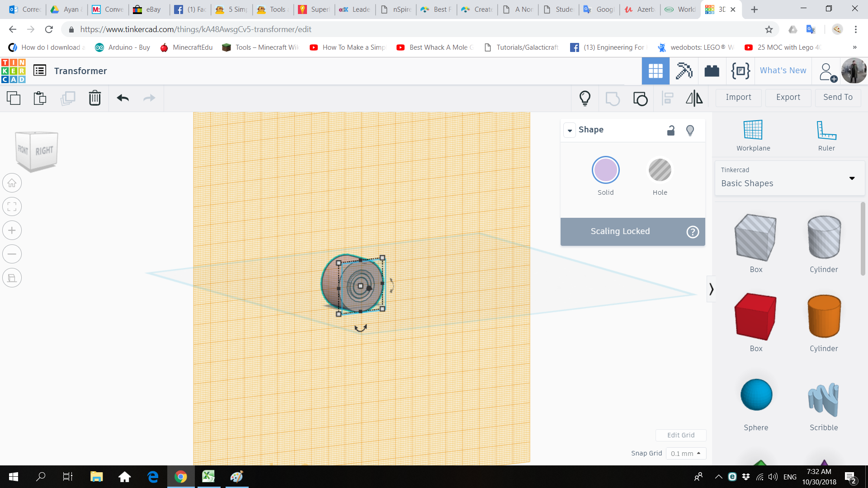The width and height of the screenshot is (868, 488).
Task: Click the Paste icon in toolbar
Action: pyautogui.click(x=40, y=98)
